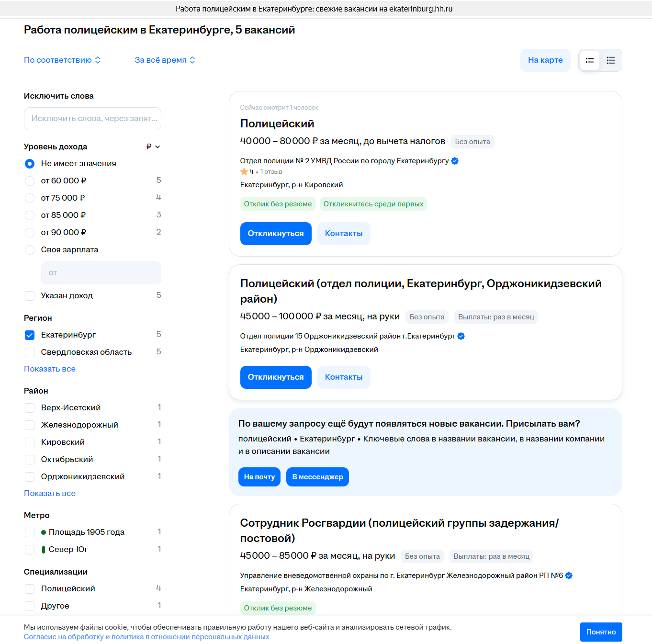Uncheck the Екатеринбург region checkbox
This screenshot has width=652, height=644.
point(30,335)
